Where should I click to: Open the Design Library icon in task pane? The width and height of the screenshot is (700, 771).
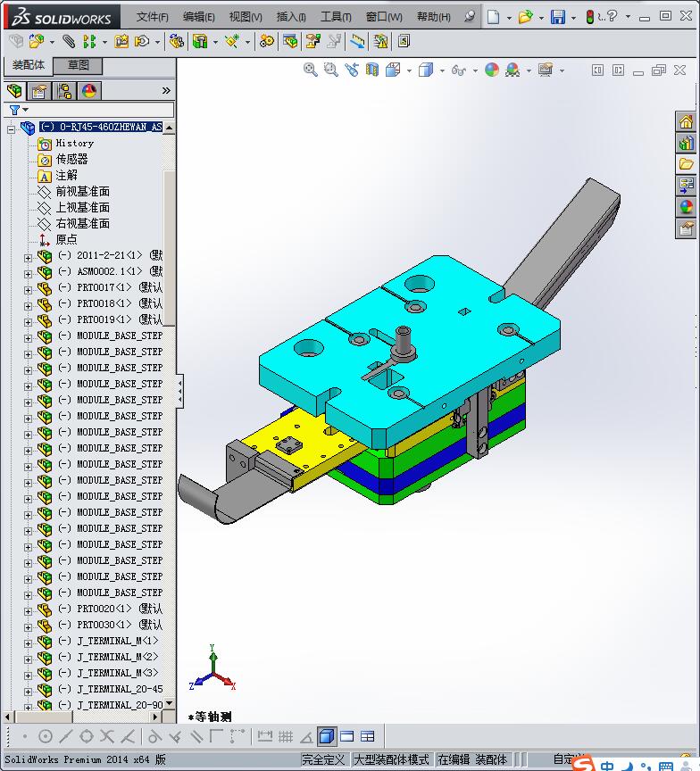[686, 143]
